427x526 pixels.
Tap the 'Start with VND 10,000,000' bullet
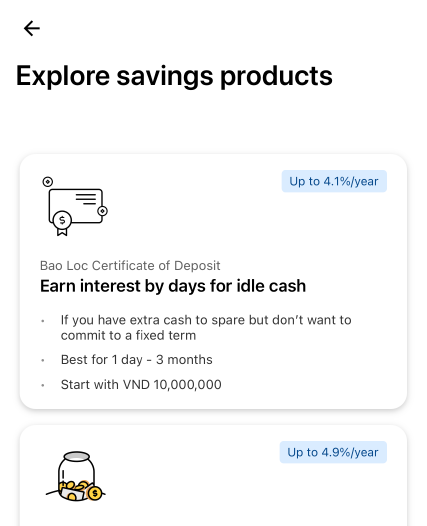[x=141, y=384]
